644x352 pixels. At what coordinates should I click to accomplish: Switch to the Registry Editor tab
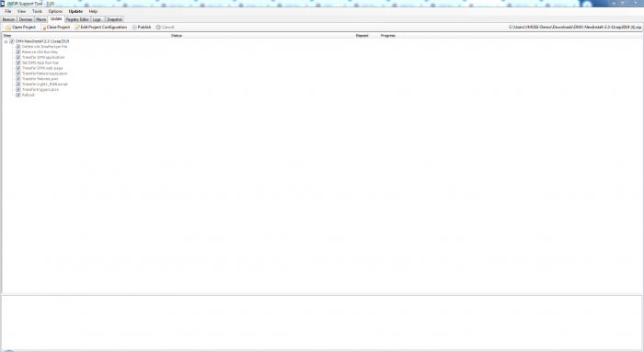[x=77, y=19]
